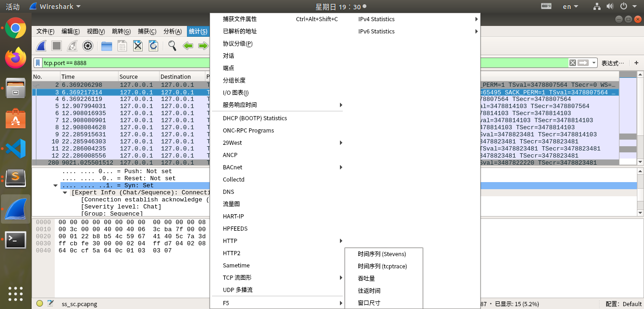Open 文件(F) menu
Image resolution: width=644 pixels, height=309 pixels.
pyautogui.click(x=45, y=32)
